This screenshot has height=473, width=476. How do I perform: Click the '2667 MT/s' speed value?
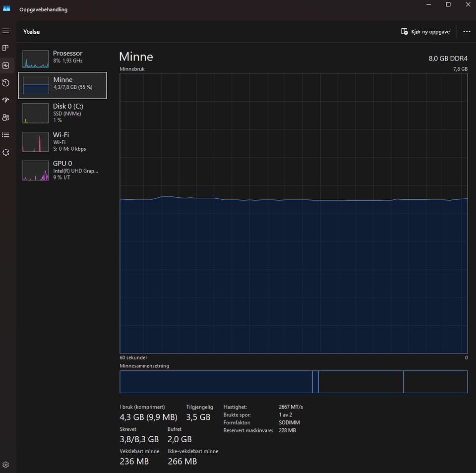291,407
